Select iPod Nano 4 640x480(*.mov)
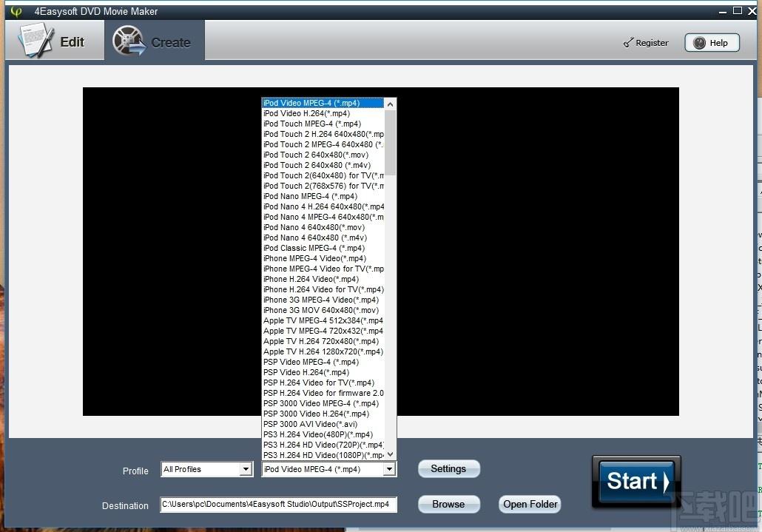The height and width of the screenshot is (532, 762). point(323,227)
